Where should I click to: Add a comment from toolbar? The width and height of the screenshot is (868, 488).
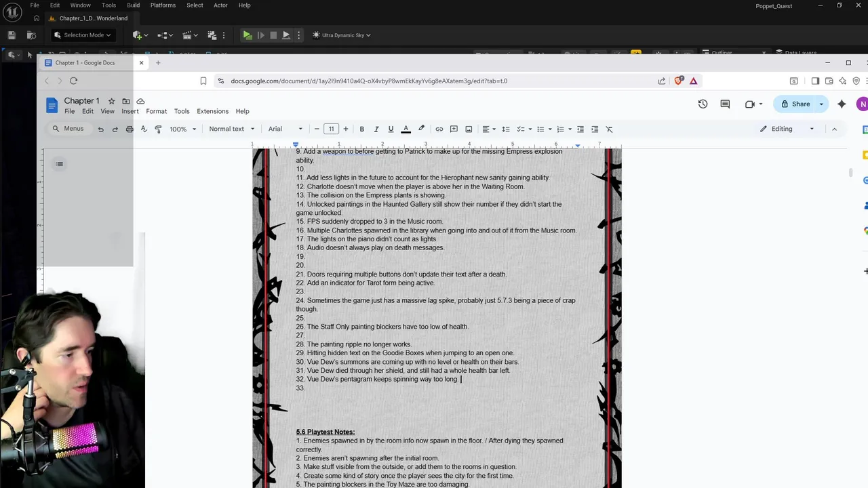pos(454,129)
